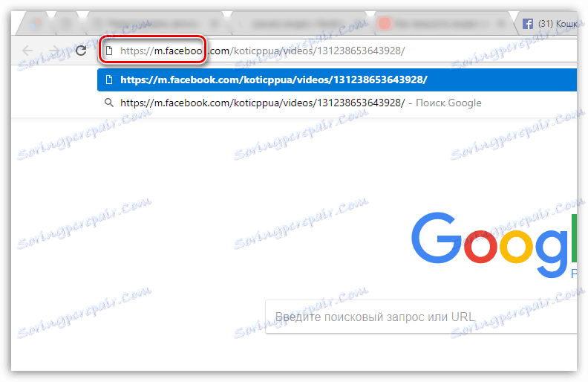Choose the 'Поиск Google' search suggestion

pos(337,103)
